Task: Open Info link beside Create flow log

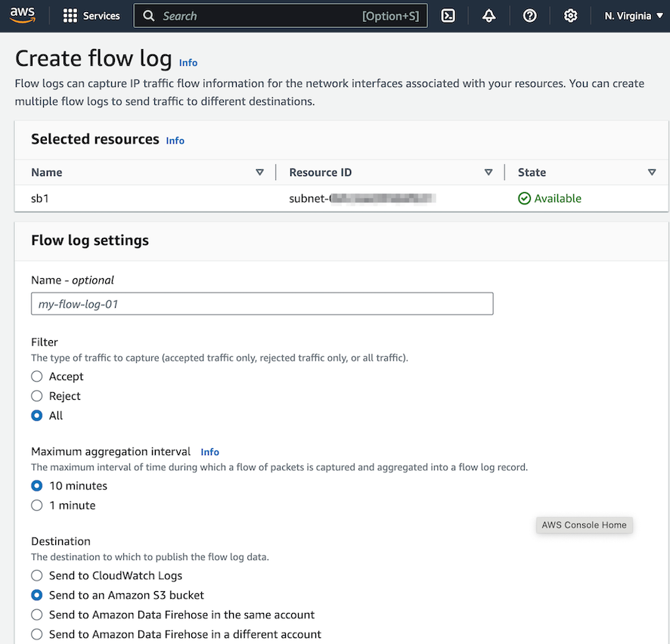Action: click(x=188, y=63)
